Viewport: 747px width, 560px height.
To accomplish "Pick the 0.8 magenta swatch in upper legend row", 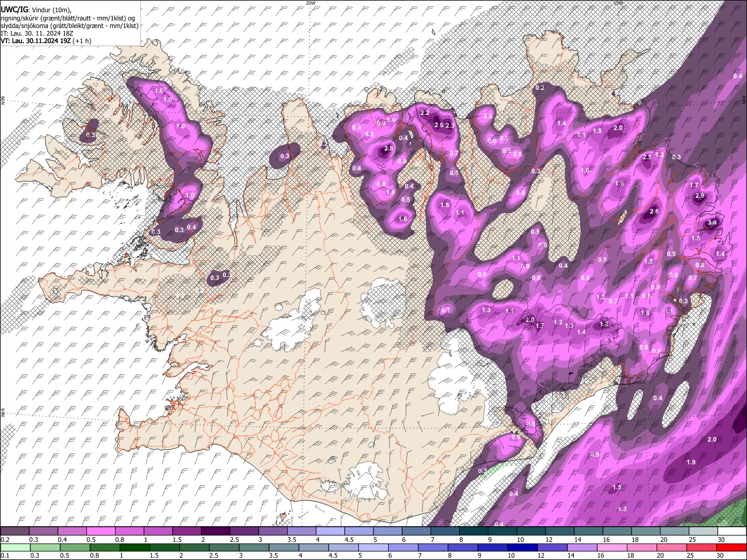I will click(x=129, y=531).
